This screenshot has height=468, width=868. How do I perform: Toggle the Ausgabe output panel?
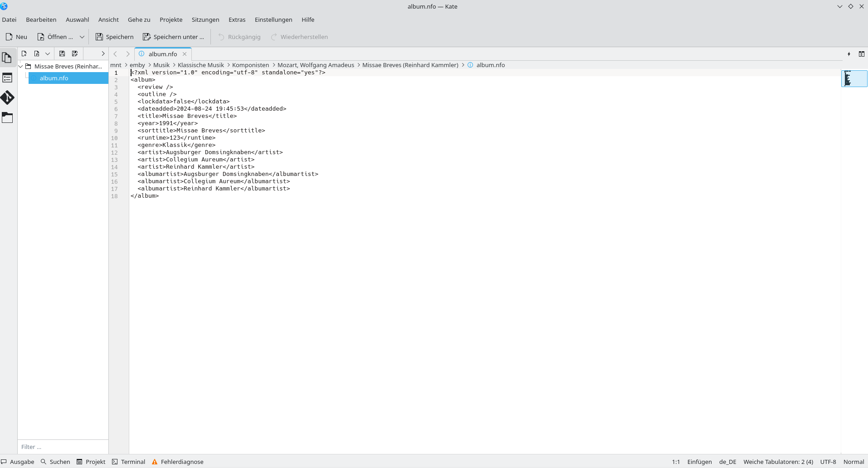click(x=18, y=462)
